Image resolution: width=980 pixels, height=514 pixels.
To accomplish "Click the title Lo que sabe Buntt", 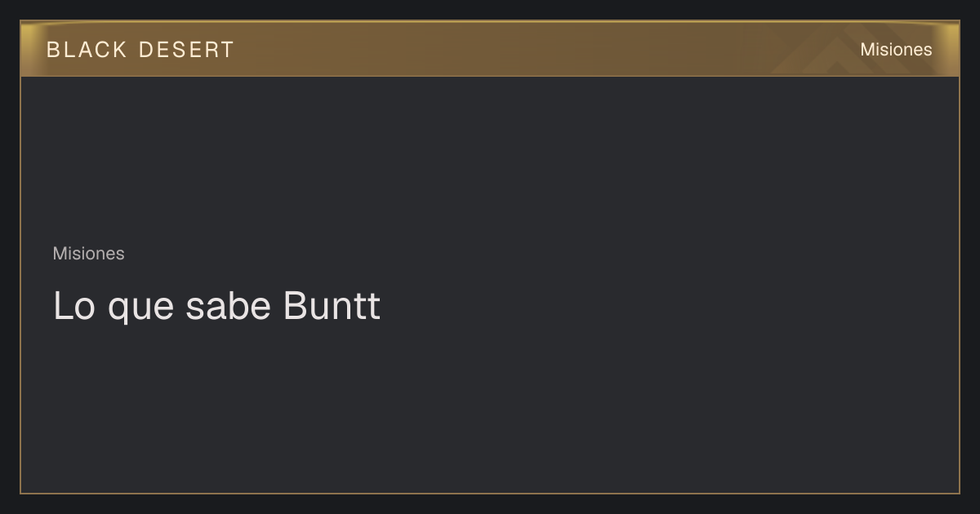I will (x=216, y=306).
